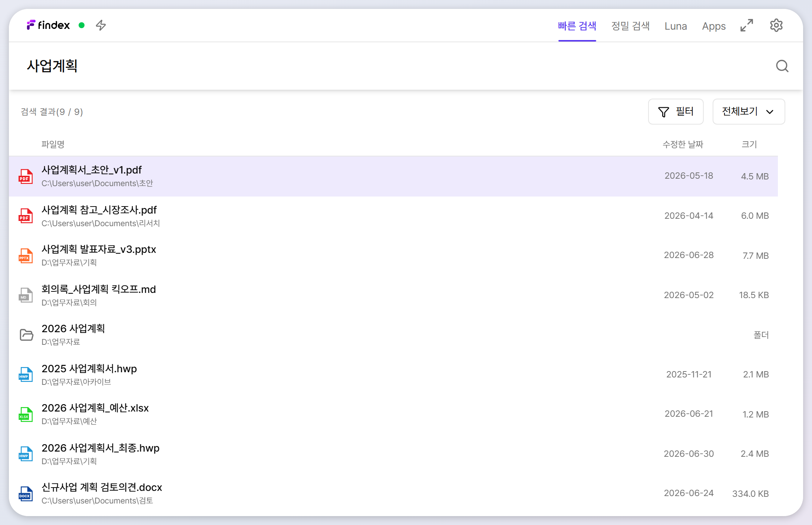
Task: Sort by 파일명 column header
Action: (53, 144)
